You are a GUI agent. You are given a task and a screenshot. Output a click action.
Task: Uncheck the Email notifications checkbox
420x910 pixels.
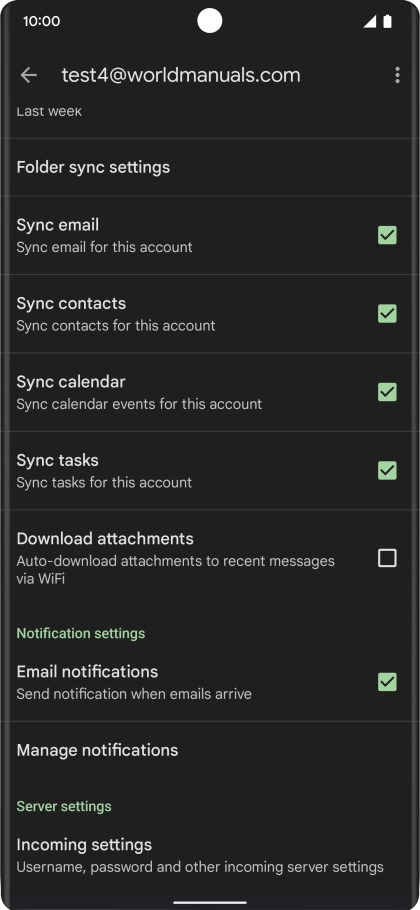coord(388,682)
